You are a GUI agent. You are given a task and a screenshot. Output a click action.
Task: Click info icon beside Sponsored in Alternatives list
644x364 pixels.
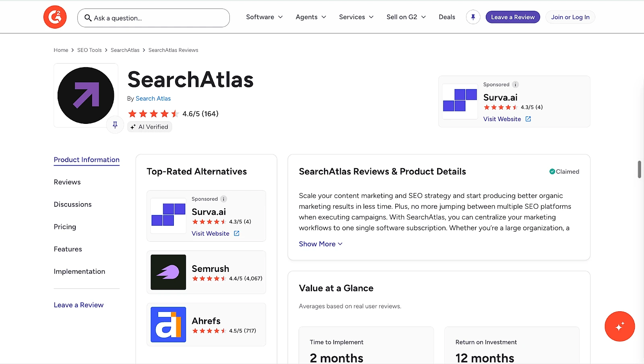click(x=224, y=199)
